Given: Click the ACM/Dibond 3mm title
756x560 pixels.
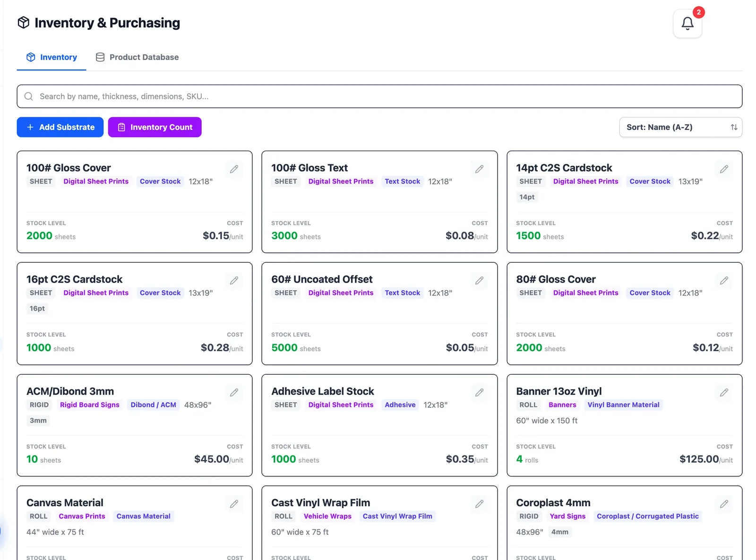Looking at the screenshot, I should (70, 391).
